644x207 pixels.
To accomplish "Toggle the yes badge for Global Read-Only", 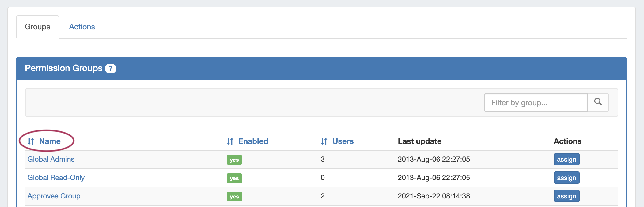I will pyautogui.click(x=234, y=178).
